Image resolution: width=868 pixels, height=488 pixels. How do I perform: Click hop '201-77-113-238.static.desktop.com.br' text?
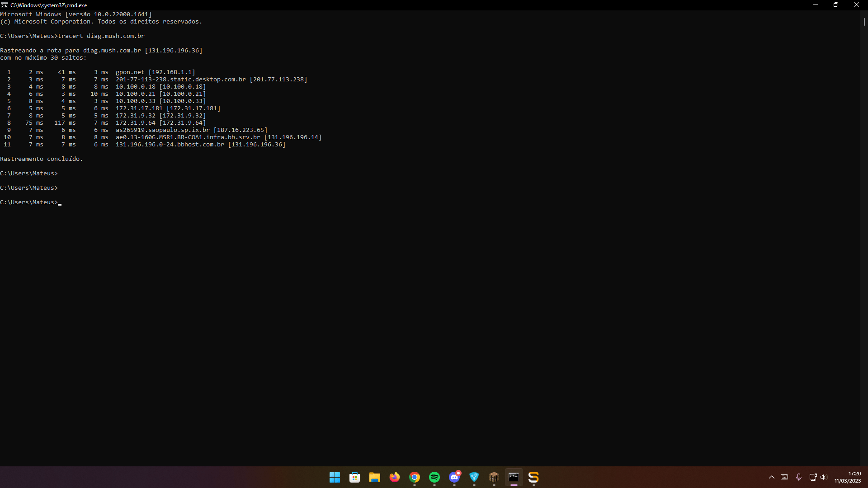pos(181,79)
